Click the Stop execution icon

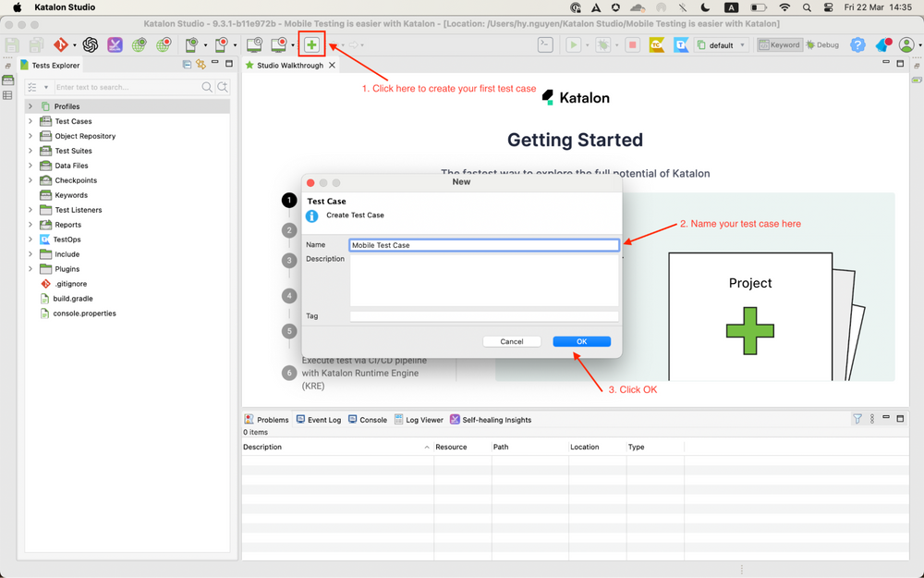point(633,44)
